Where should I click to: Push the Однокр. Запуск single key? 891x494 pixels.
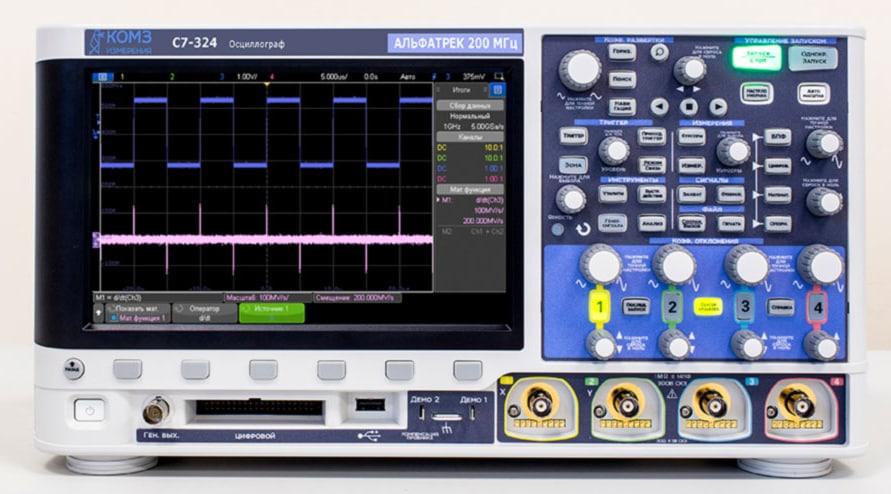click(813, 57)
